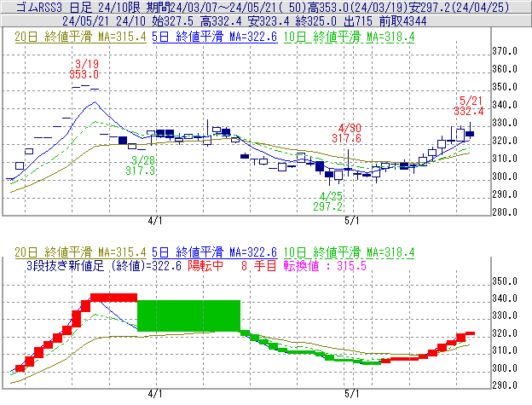Click the 280.0 price axis label on upper chart
Screen dimensions: 532x405
coord(505,212)
